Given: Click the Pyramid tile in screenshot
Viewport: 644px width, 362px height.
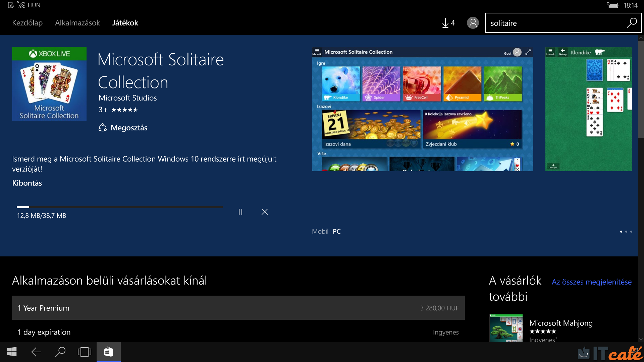Looking at the screenshot, I should [463, 84].
